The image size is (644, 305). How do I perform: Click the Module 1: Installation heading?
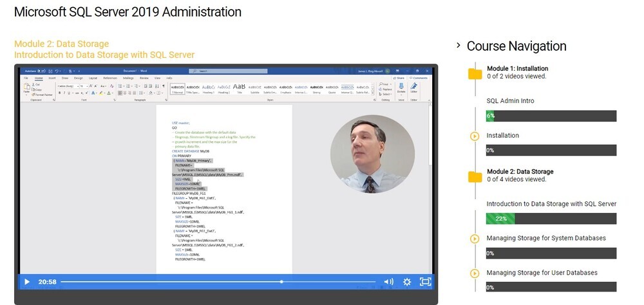click(x=518, y=69)
